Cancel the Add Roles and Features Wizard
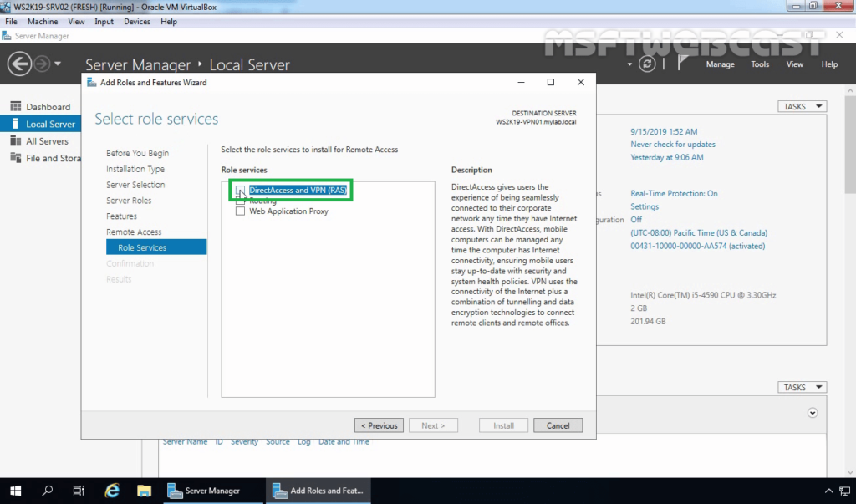The image size is (856, 504). click(558, 425)
